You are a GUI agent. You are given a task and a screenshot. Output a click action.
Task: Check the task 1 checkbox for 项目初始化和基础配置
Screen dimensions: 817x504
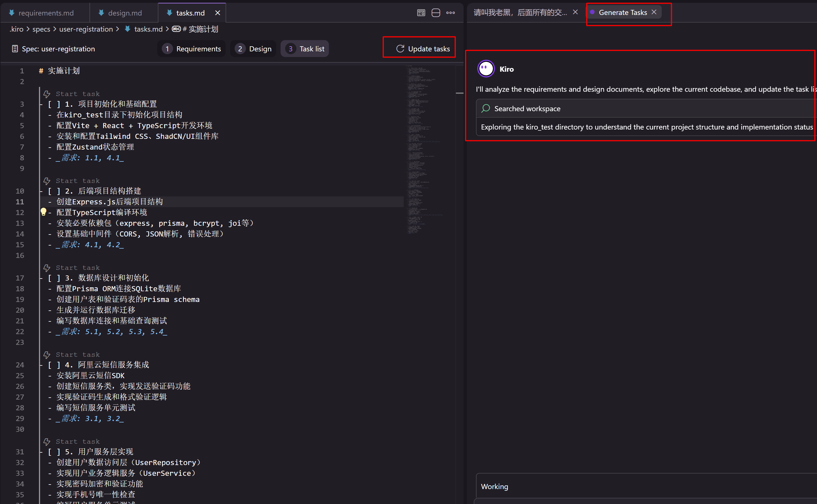coord(54,104)
